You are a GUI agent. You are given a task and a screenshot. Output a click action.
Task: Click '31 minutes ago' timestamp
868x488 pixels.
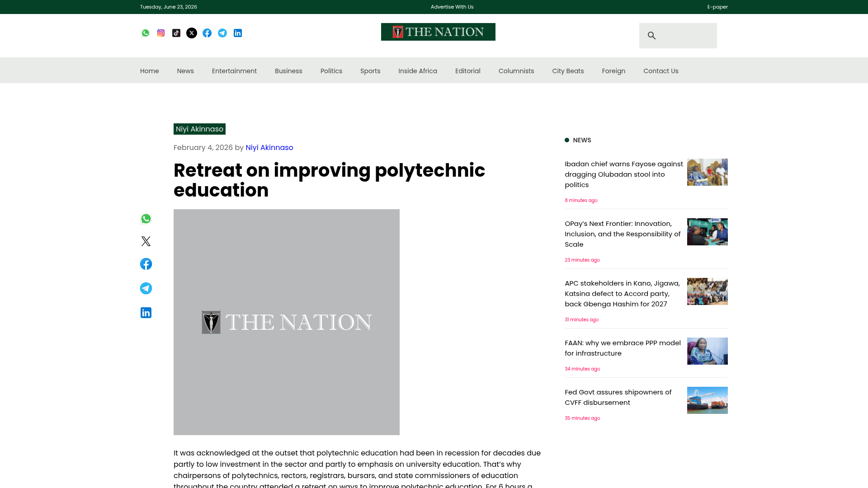(x=581, y=319)
